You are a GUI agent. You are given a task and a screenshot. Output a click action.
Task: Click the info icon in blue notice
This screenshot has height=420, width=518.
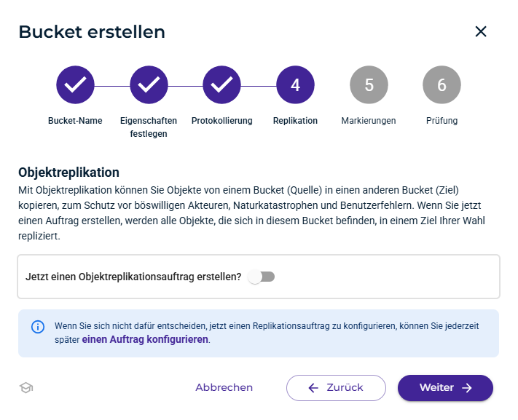coord(38,327)
